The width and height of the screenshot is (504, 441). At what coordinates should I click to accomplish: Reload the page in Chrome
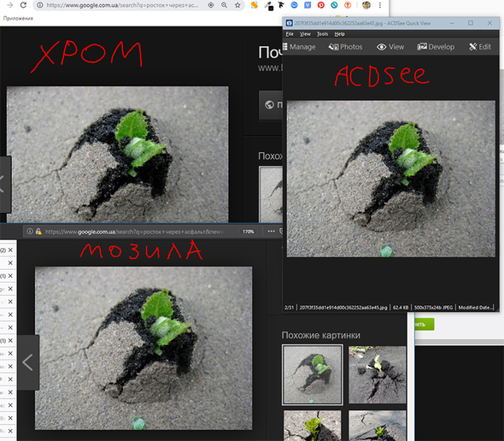click(x=23, y=5)
